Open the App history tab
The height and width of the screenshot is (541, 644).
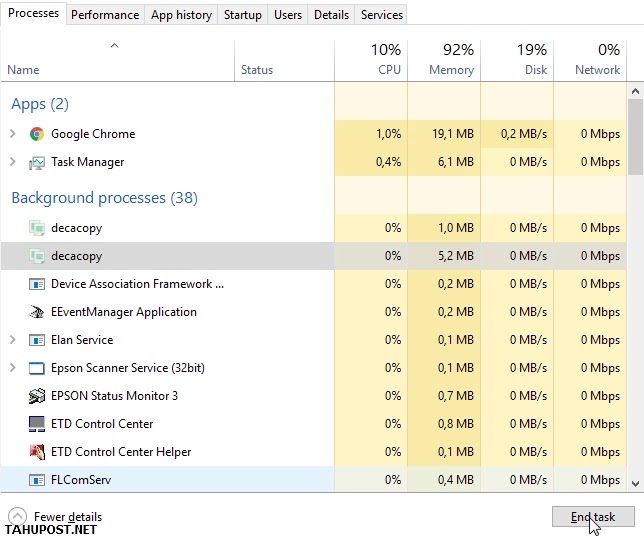[x=181, y=15]
